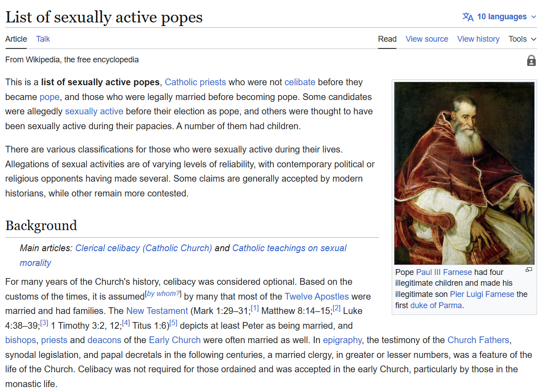Follow the bishops link

click(x=21, y=340)
